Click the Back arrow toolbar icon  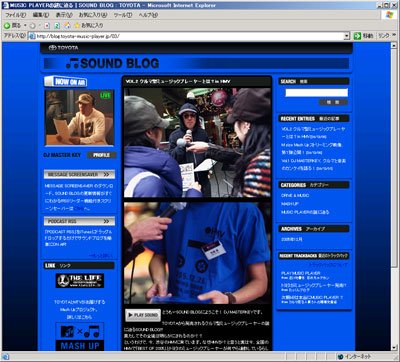click(x=7, y=25)
